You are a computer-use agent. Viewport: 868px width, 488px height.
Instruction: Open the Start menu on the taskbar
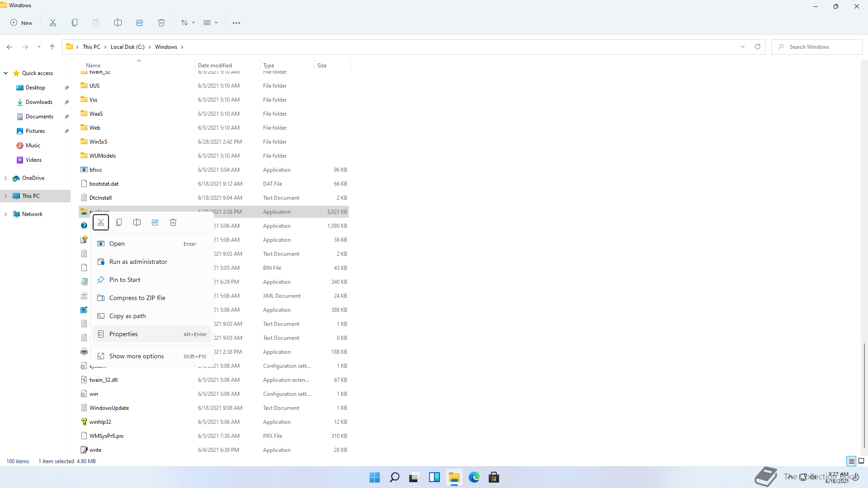375,477
